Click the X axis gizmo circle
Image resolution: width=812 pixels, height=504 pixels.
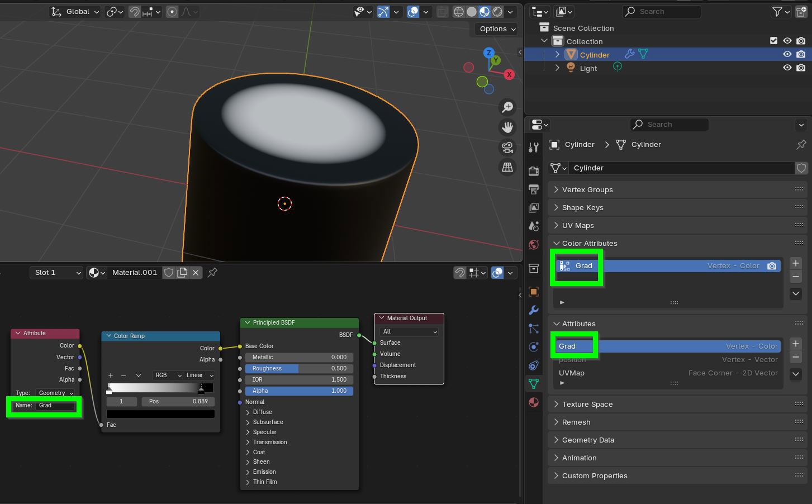click(x=509, y=74)
